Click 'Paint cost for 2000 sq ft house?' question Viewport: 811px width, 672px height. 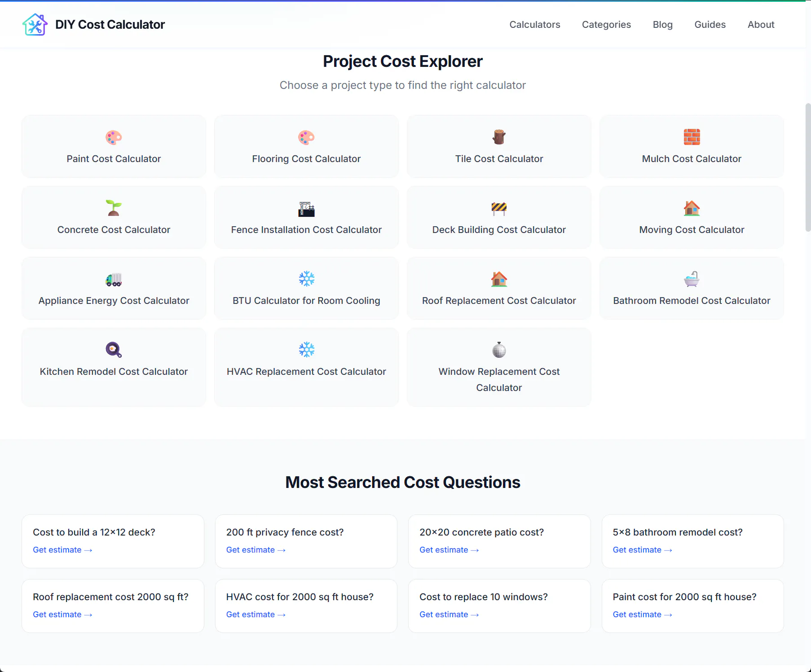(x=684, y=597)
